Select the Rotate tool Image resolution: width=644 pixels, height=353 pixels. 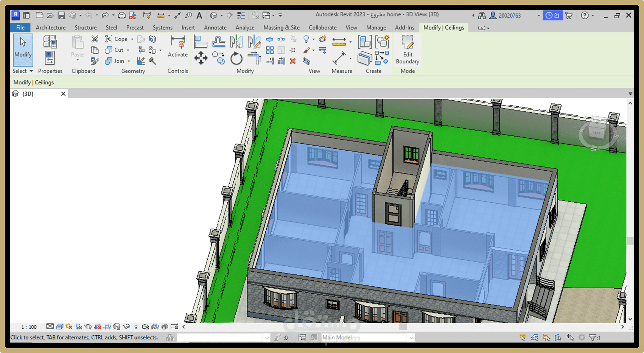click(x=236, y=58)
